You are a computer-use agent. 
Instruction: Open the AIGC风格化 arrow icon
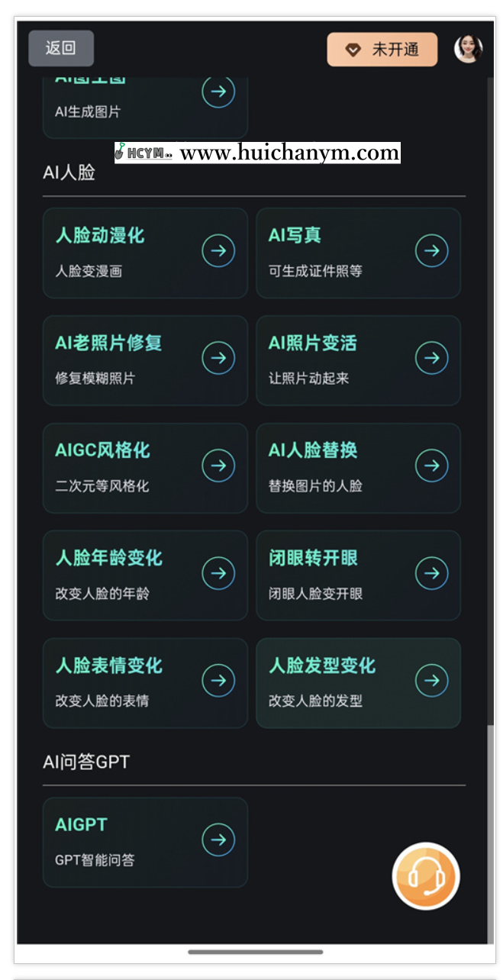coord(218,465)
